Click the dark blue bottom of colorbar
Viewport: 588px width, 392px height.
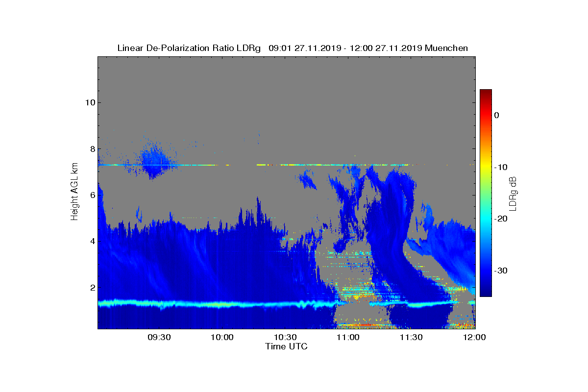(x=486, y=293)
